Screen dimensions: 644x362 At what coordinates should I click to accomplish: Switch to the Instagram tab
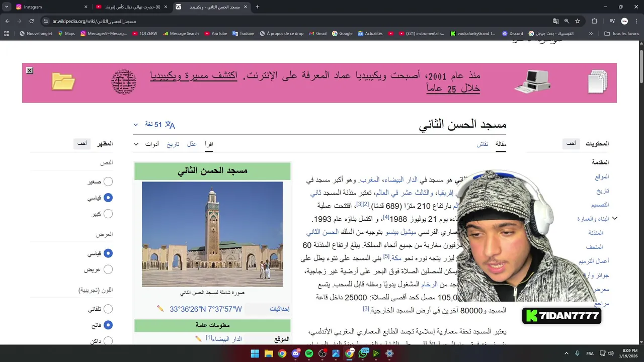click(x=50, y=7)
